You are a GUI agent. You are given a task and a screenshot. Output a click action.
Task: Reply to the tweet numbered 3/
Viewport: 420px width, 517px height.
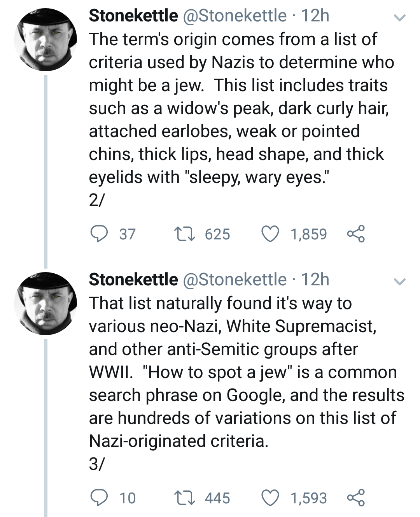click(x=99, y=498)
